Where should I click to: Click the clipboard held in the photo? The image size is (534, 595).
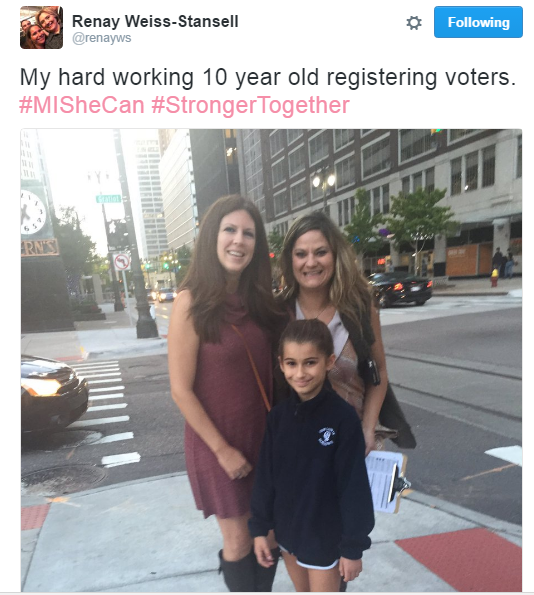[x=388, y=481]
